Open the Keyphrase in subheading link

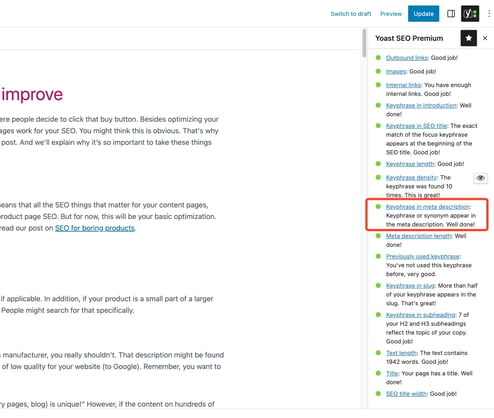point(421,315)
